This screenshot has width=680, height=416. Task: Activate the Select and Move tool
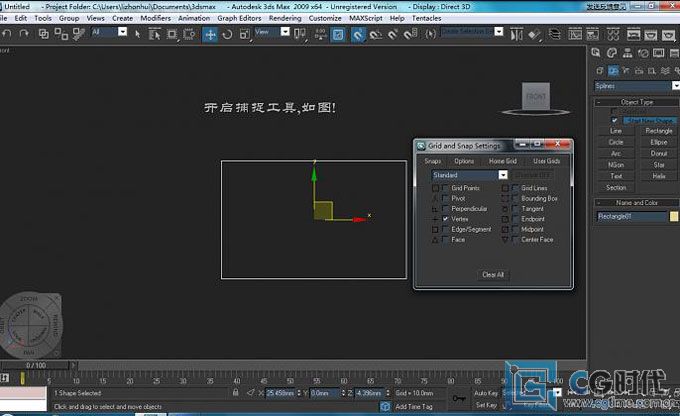(x=210, y=34)
